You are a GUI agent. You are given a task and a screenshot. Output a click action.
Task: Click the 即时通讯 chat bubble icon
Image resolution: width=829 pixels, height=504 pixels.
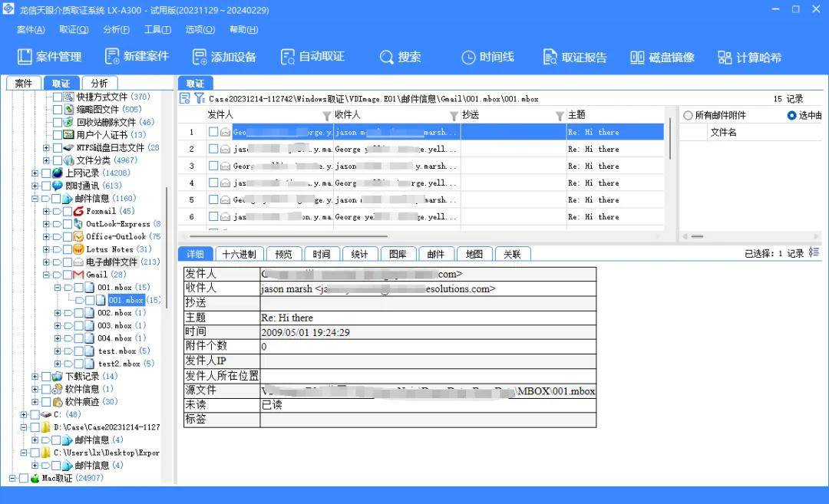[57, 186]
